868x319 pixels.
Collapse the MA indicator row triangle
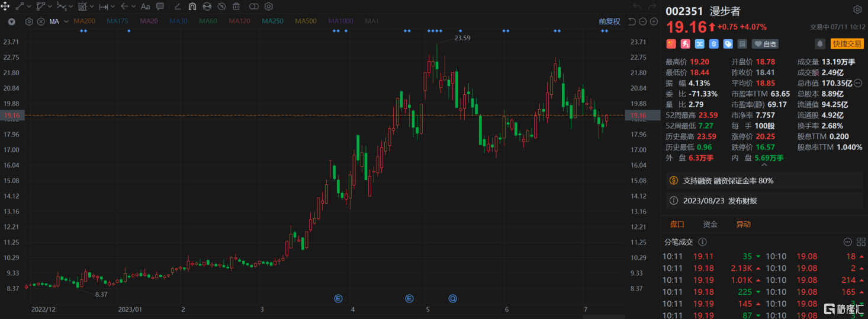click(x=12, y=21)
